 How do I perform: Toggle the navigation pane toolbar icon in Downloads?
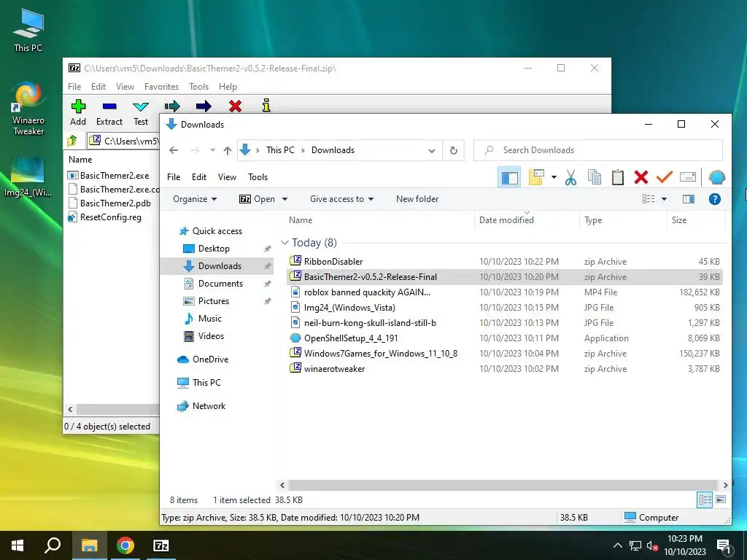pos(508,178)
